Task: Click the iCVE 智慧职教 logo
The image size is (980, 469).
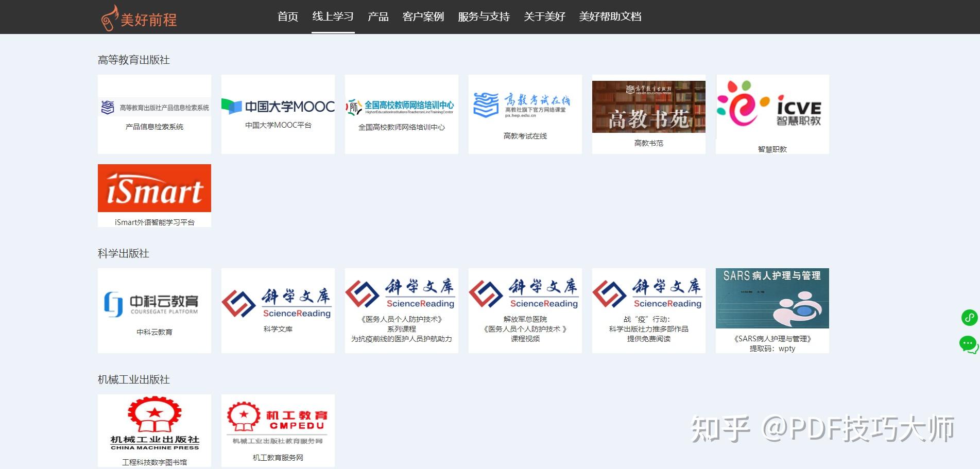Action: (x=772, y=107)
